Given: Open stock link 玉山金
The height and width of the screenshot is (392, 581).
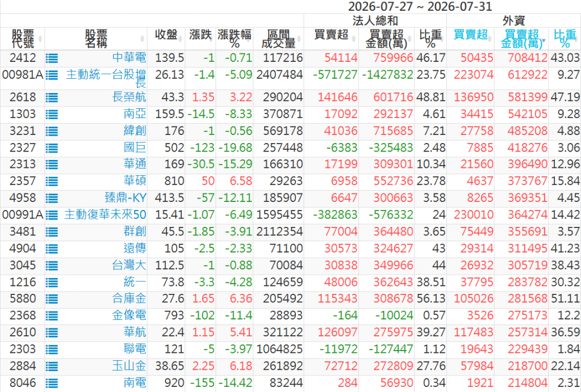Looking at the screenshot, I should pos(129,366).
